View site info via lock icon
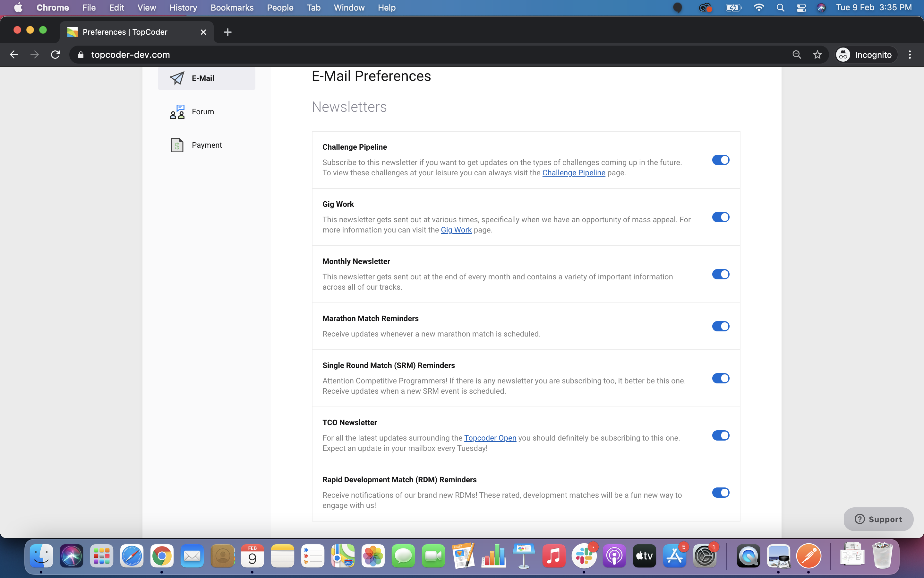This screenshot has width=924, height=578. [x=81, y=55]
